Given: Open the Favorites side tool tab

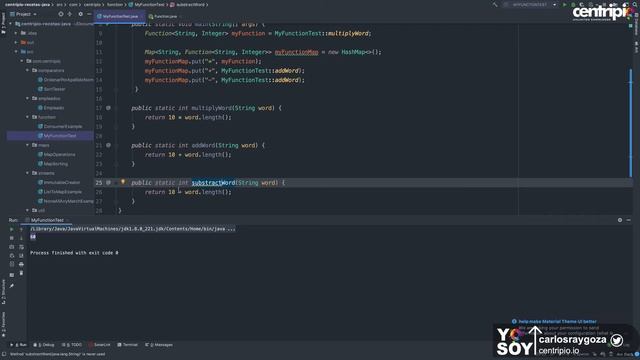Looking at the screenshot, I should pyautogui.click(x=3, y=324).
